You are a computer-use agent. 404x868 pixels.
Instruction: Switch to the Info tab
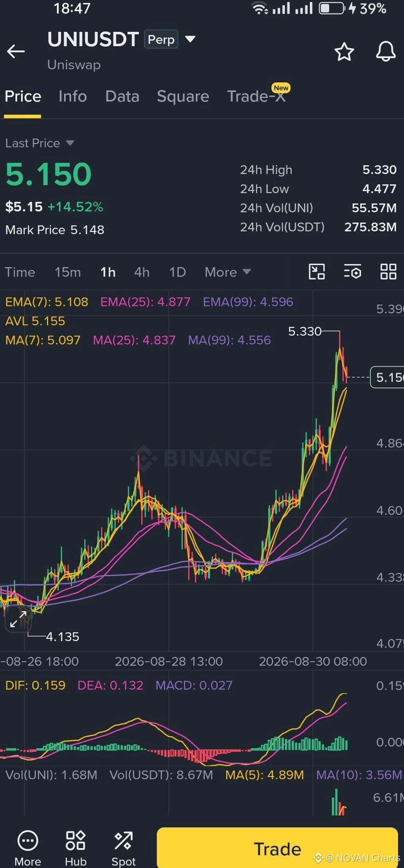coord(72,96)
